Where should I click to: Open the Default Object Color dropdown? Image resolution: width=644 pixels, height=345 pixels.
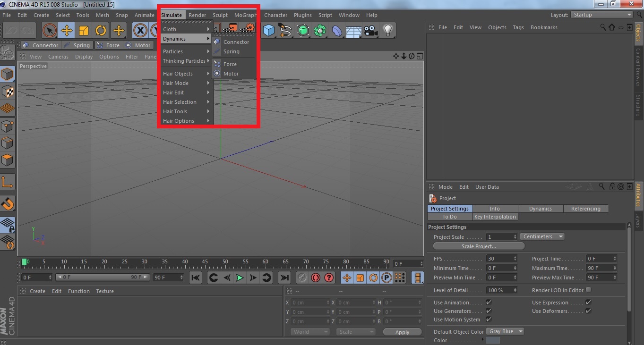pos(505,331)
